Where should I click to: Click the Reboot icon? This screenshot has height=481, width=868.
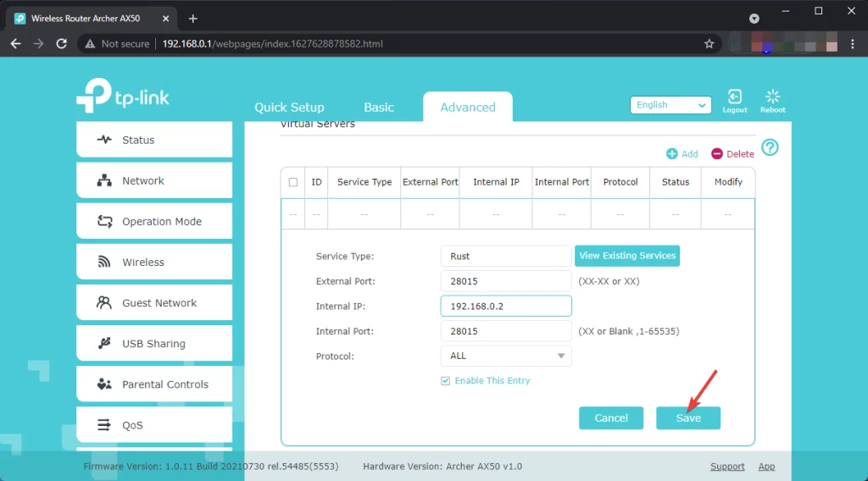coord(772,97)
